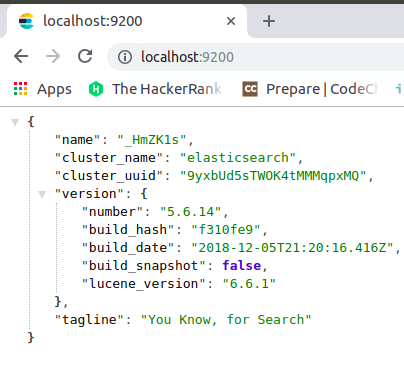Click the "version" key label

(x=89, y=194)
